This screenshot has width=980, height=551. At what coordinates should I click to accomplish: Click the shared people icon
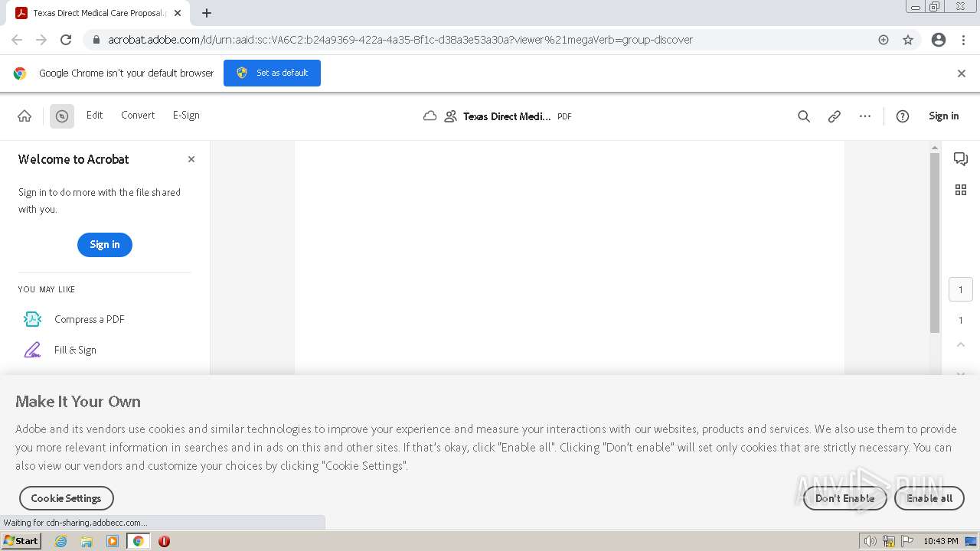pyautogui.click(x=450, y=116)
